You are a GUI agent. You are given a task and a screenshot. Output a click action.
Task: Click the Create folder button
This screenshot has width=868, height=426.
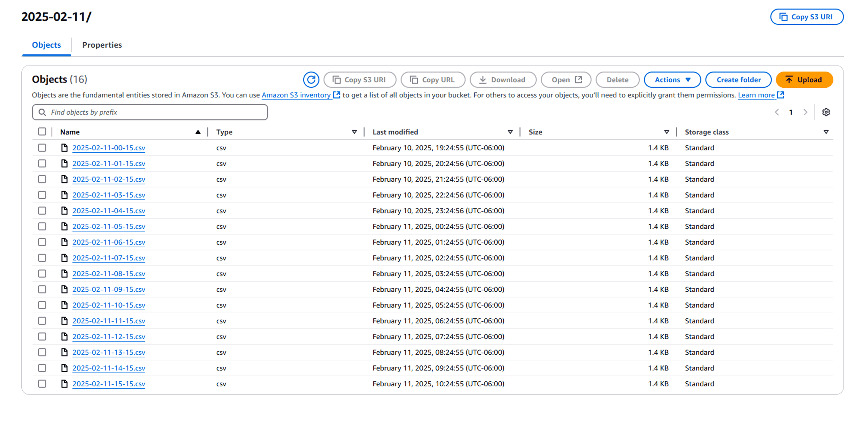(738, 80)
